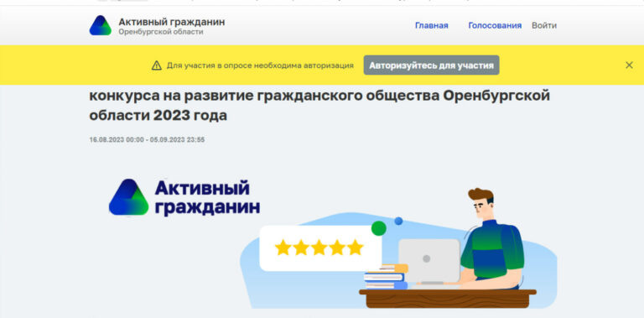Click the poll title ending in 2023 года
Viewport: 644px width, 318px height.
click(319, 106)
